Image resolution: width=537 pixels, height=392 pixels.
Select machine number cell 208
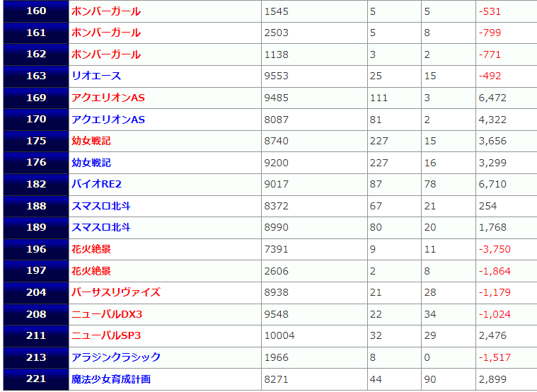pyautogui.click(x=36, y=314)
